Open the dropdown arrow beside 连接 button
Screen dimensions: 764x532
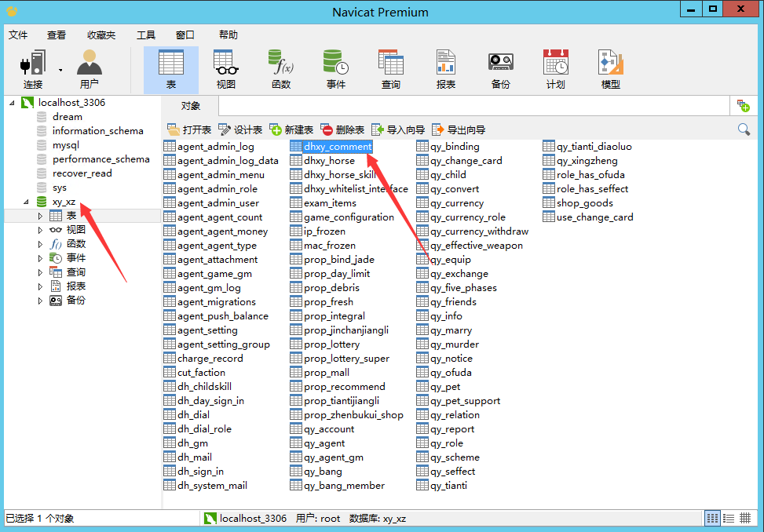pos(60,69)
